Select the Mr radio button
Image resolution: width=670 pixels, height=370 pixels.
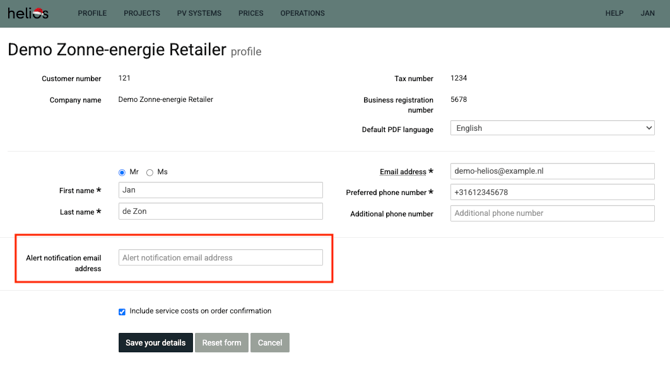pos(122,173)
